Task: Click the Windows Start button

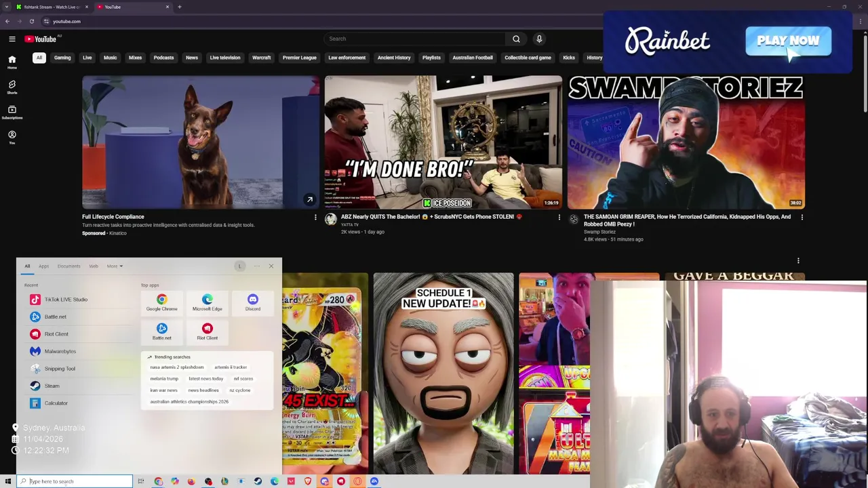Action: (x=7, y=481)
